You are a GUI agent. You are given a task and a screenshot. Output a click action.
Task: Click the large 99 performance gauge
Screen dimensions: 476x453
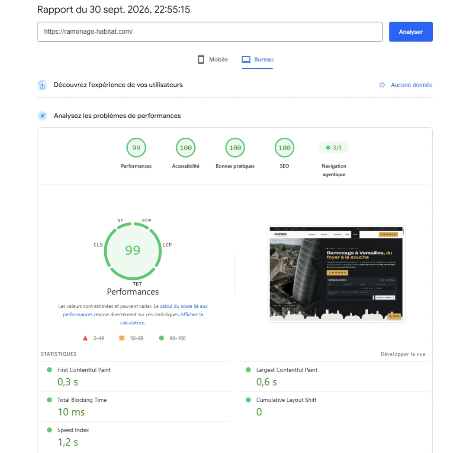pyautogui.click(x=133, y=251)
